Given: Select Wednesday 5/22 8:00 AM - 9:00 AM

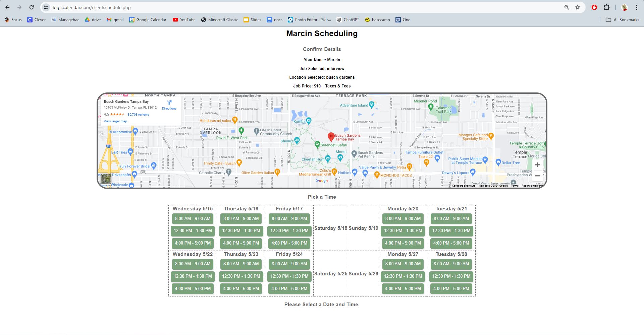Looking at the screenshot, I should pos(193,264).
